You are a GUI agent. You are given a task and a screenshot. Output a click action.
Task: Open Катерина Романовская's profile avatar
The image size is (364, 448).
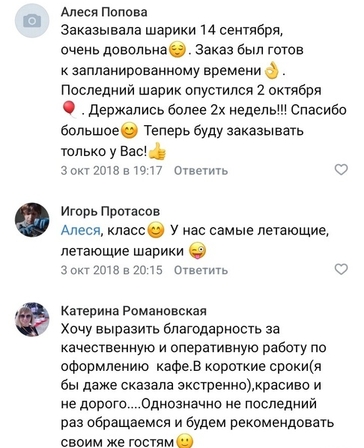32,319
